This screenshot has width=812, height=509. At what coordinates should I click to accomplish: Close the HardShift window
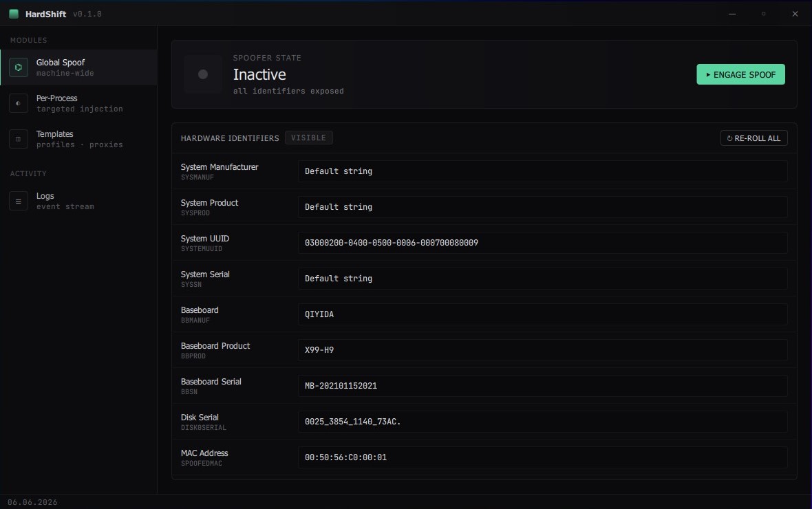click(795, 14)
